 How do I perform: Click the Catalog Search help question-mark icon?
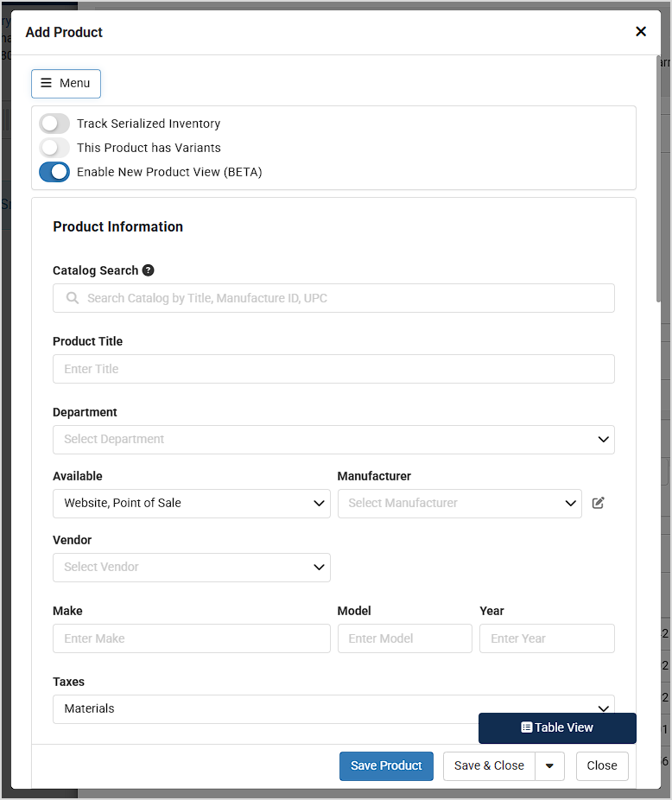(x=149, y=270)
